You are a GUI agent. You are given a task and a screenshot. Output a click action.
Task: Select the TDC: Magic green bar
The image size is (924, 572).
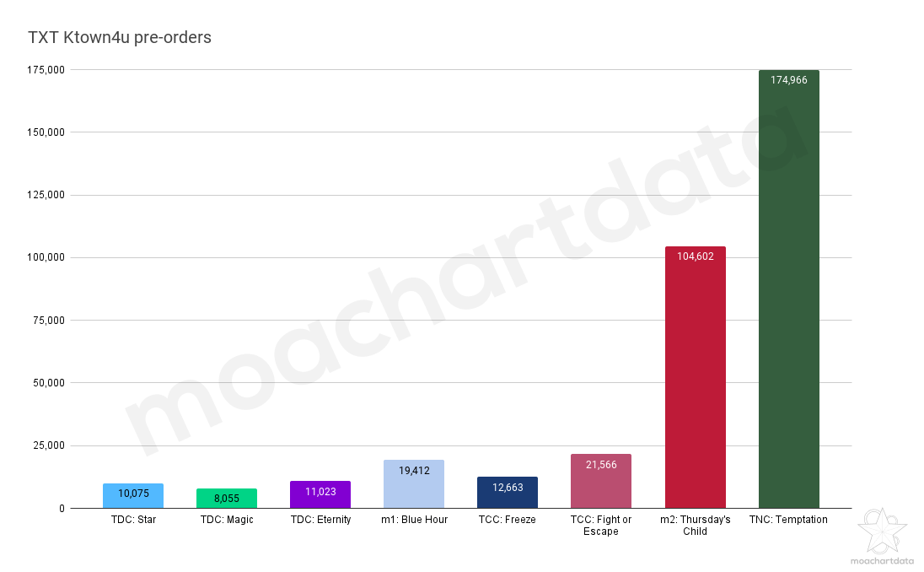tap(227, 499)
